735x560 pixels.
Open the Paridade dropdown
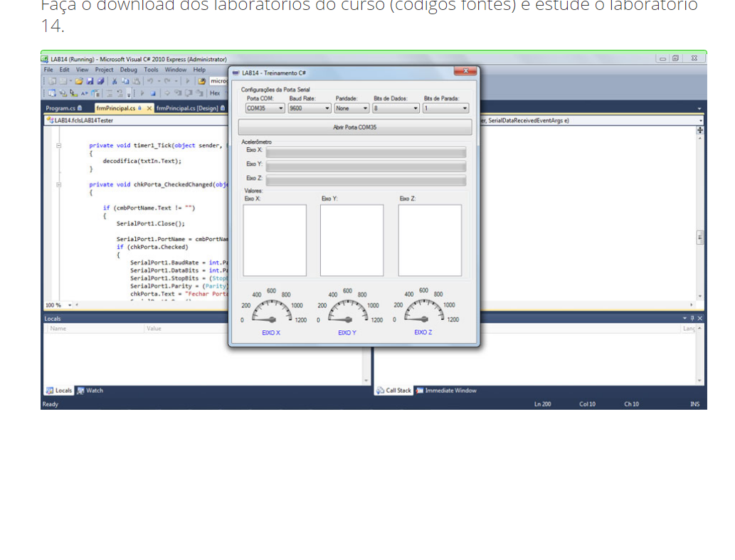(366, 108)
